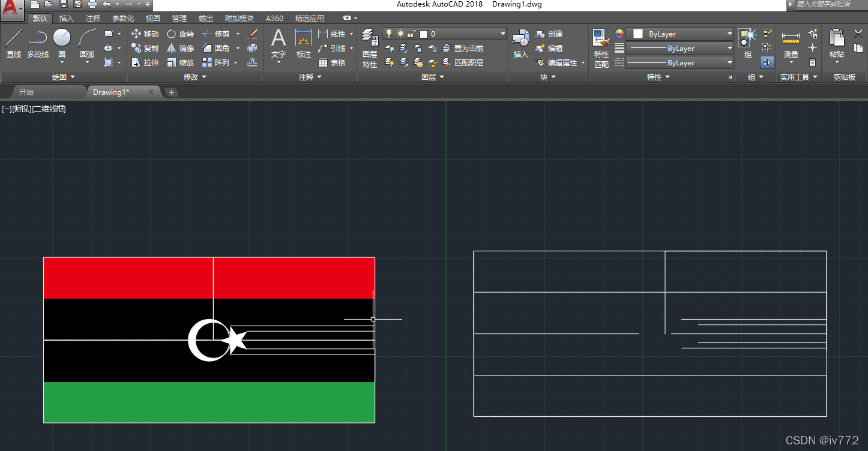
Task: Choose the 圆 (Circle) drawing tool
Action: click(62, 44)
